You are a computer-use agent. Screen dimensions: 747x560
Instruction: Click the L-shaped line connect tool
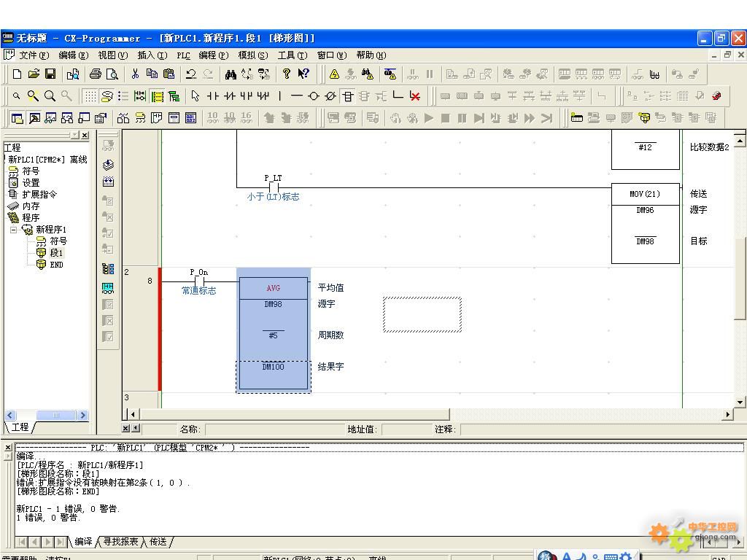[398, 96]
